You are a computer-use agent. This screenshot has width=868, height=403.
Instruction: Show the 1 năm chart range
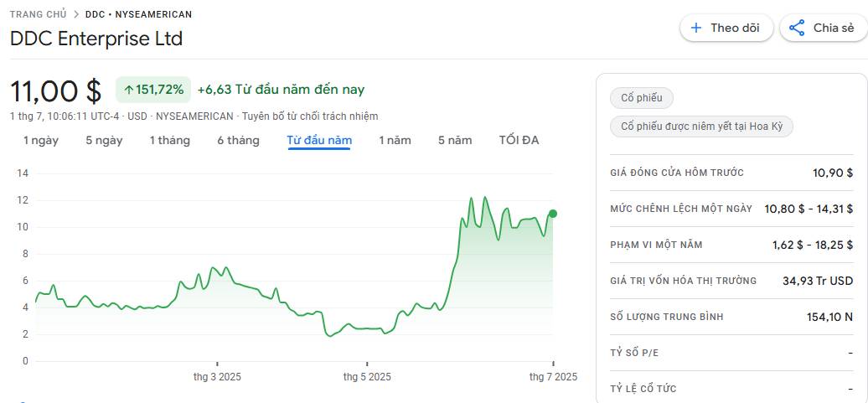[x=395, y=141]
